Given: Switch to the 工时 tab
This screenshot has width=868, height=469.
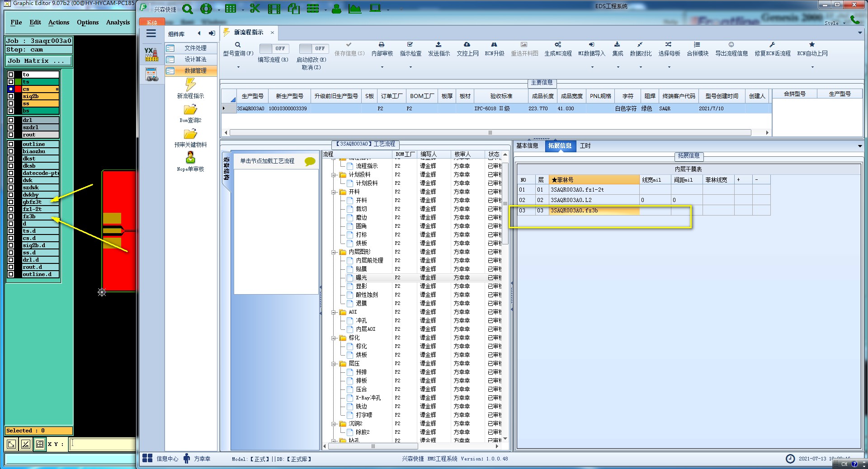Looking at the screenshot, I should coord(585,145).
